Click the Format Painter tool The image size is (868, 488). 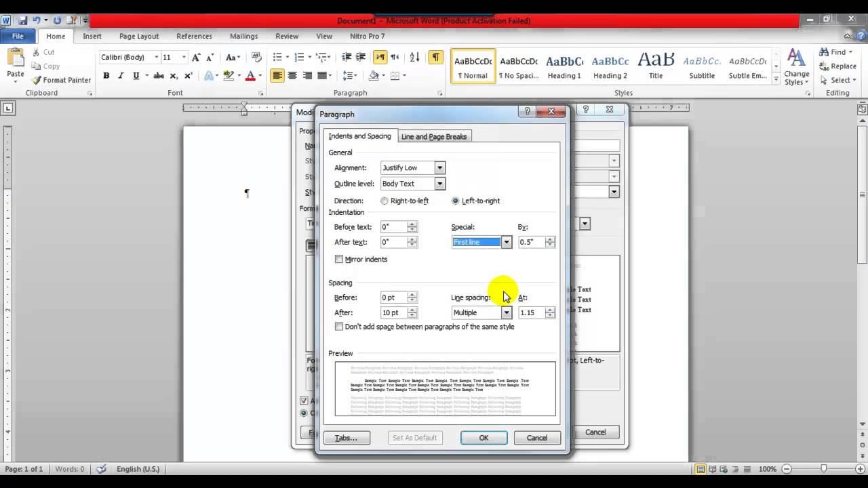(61, 80)
